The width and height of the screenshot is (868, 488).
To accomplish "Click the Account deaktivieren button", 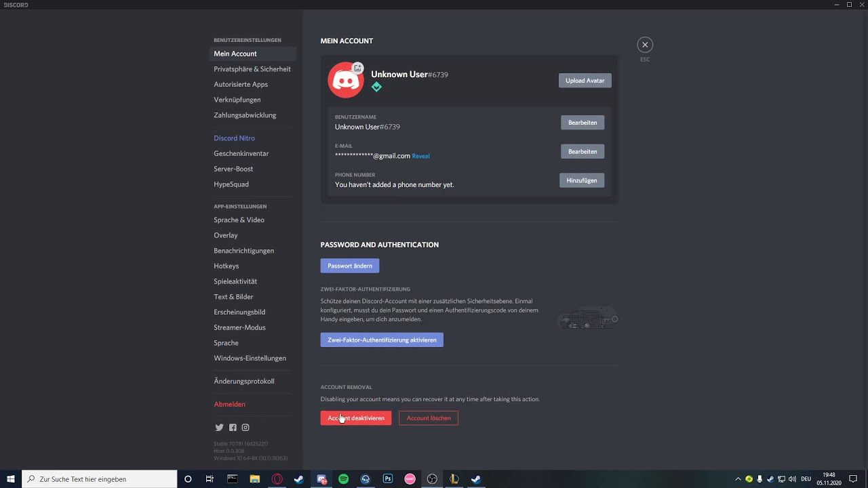I will coord(356,418).
